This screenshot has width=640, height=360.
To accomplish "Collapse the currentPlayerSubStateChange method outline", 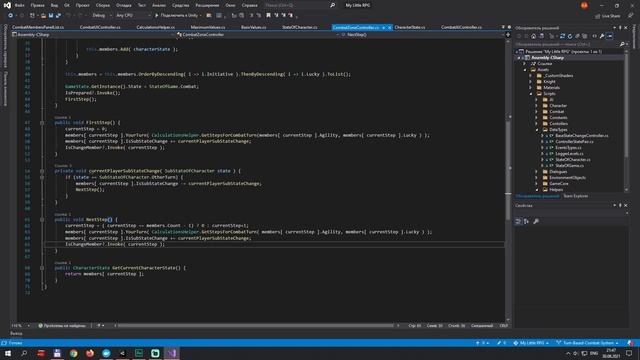I will (x=42, y=171).
